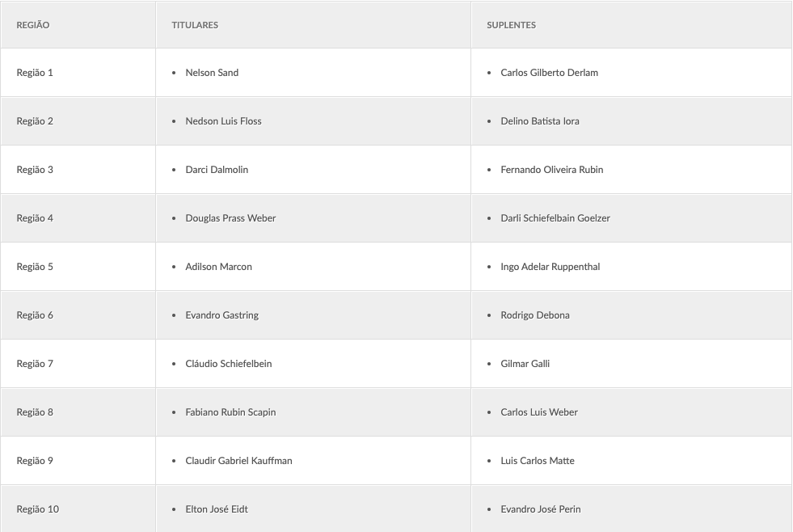The height and width of the screenshot is (532, 793).
Task: Select Cláudio Schiefelbein entry
Action: point(228,364)
